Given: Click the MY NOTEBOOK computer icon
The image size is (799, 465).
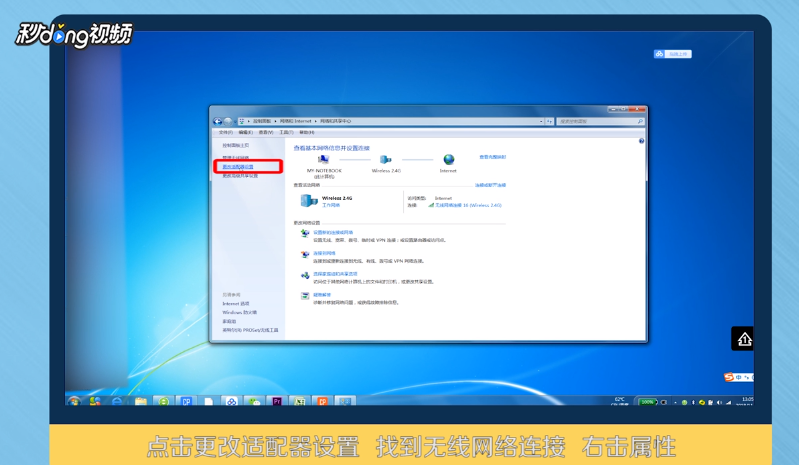Looking at the screenshot, I should tap(323, 160).
